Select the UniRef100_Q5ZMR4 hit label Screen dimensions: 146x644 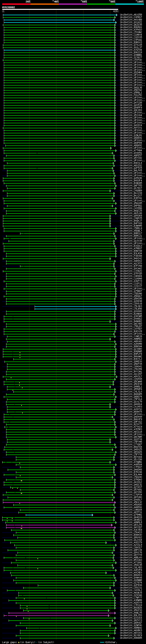131,72
